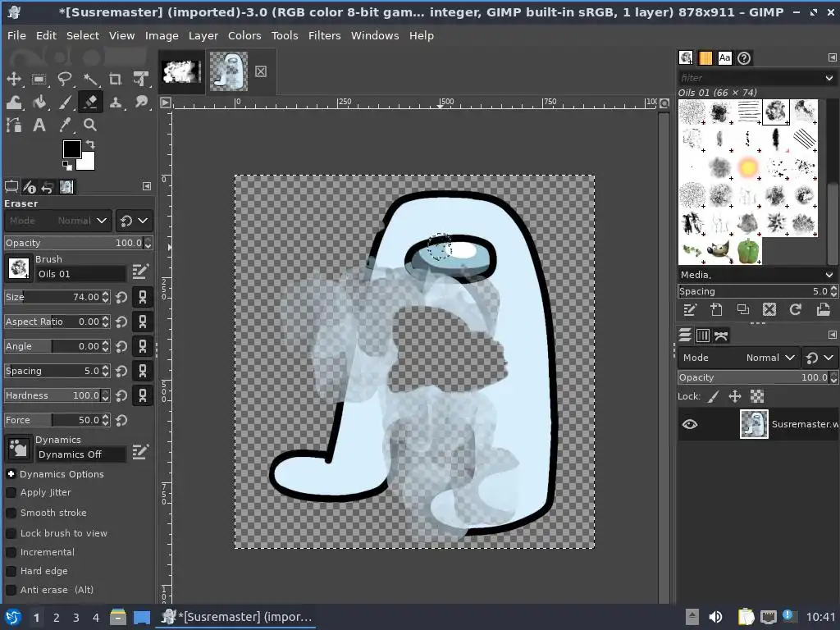This screenshot has height=630, width=840.
Task: Reset Force to default
Action: (x=121, y=420)
